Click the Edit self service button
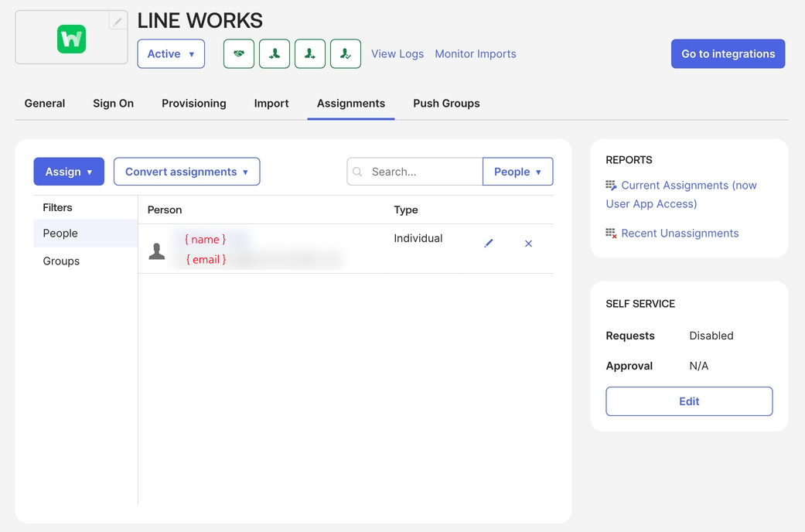This screenshot has width=805, height=532. pos(689,401)
